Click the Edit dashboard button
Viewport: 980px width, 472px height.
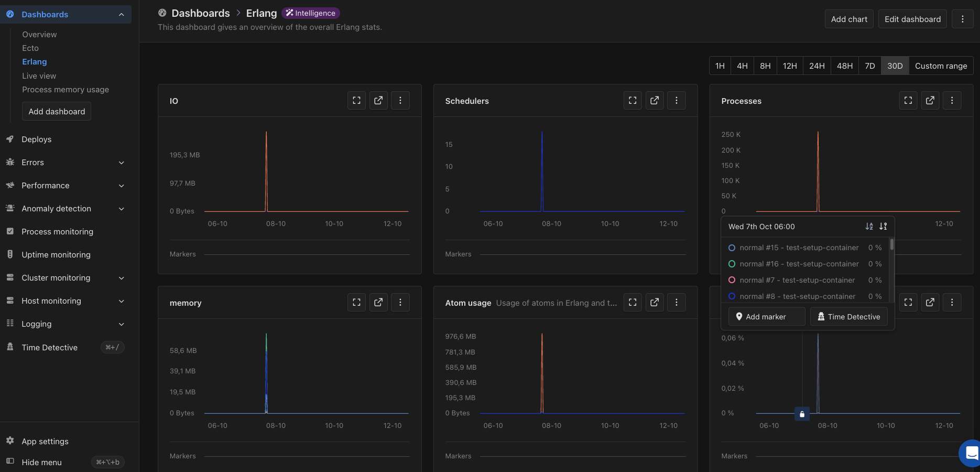point(912,19)
